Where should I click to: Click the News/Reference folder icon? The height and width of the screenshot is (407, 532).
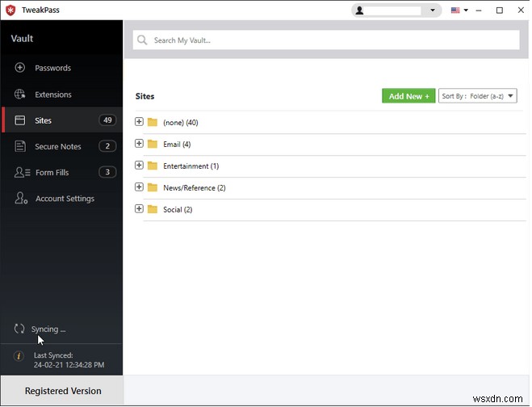[153, 187]
